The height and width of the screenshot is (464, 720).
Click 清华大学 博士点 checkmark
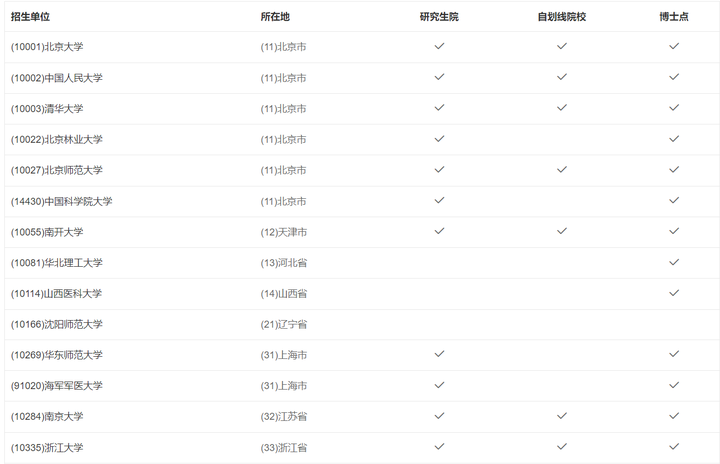pyautogui.click(x=674, y=108)
